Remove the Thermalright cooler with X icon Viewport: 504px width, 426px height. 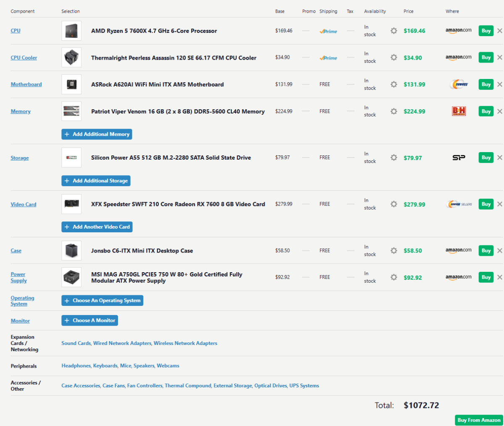pos(499,58)
